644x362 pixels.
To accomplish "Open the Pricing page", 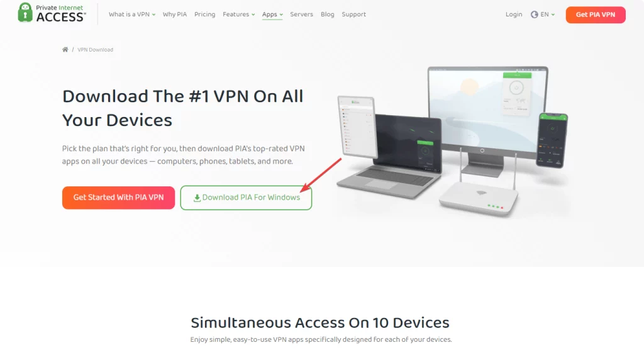I will (x=204, y=14).
